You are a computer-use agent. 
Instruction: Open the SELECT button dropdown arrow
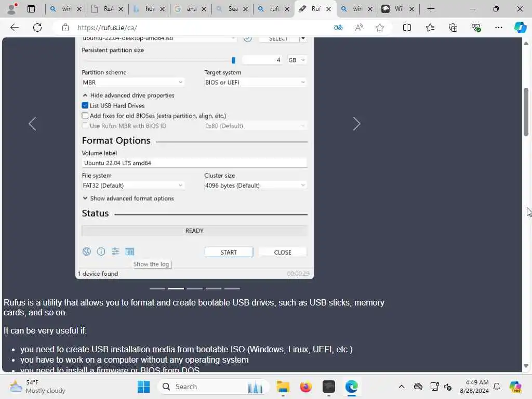(303, 38)
